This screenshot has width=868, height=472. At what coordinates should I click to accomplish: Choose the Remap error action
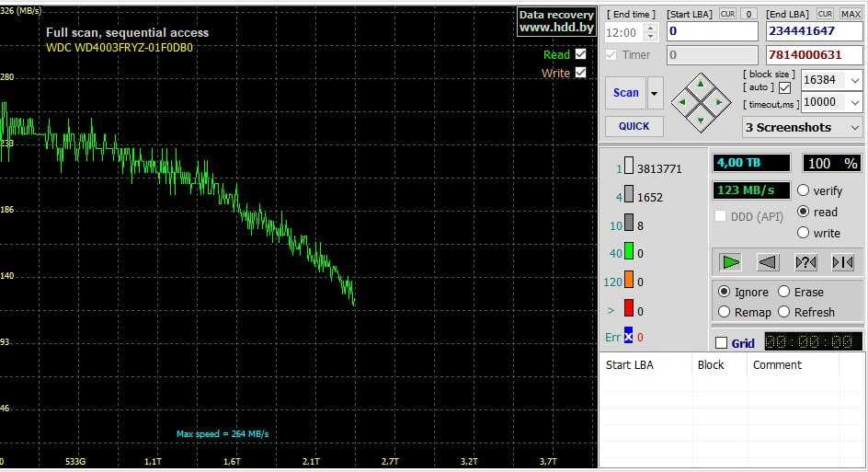[724, 312]
